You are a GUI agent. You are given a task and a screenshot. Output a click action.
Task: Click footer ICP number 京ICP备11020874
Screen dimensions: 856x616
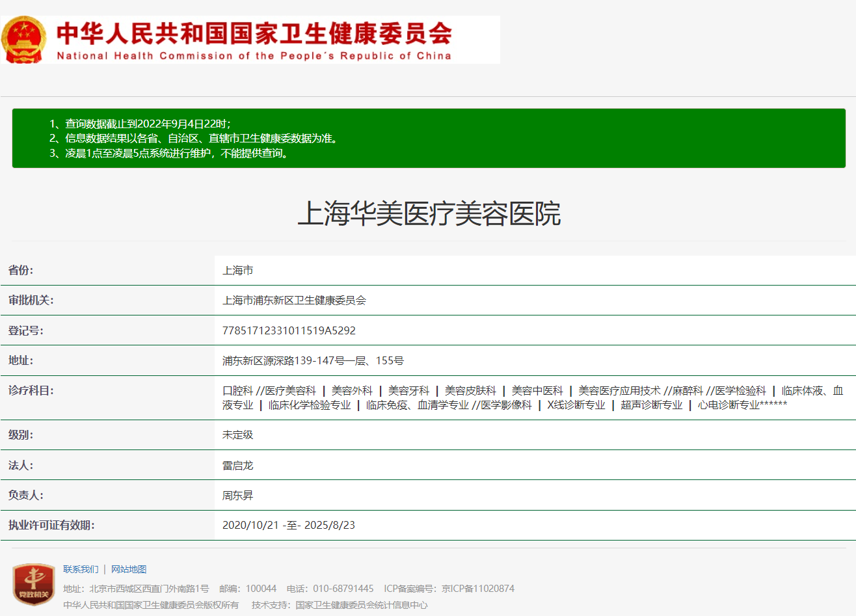[478, 589]
